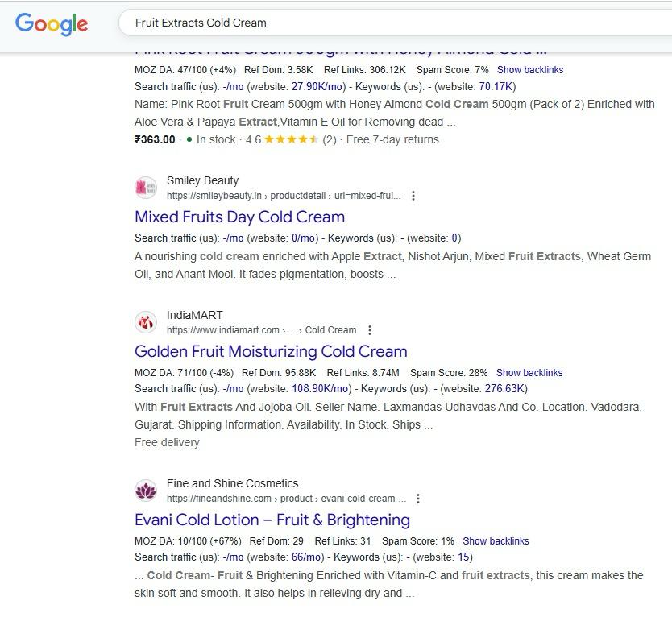Show backlinks for Fine and Shine result
The height and width of the screenshot is (617, 672).
496,541
